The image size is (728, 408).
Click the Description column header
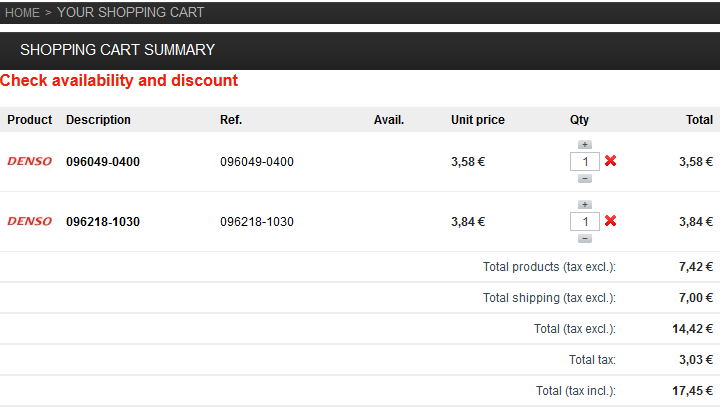click(x=98, y=120)
